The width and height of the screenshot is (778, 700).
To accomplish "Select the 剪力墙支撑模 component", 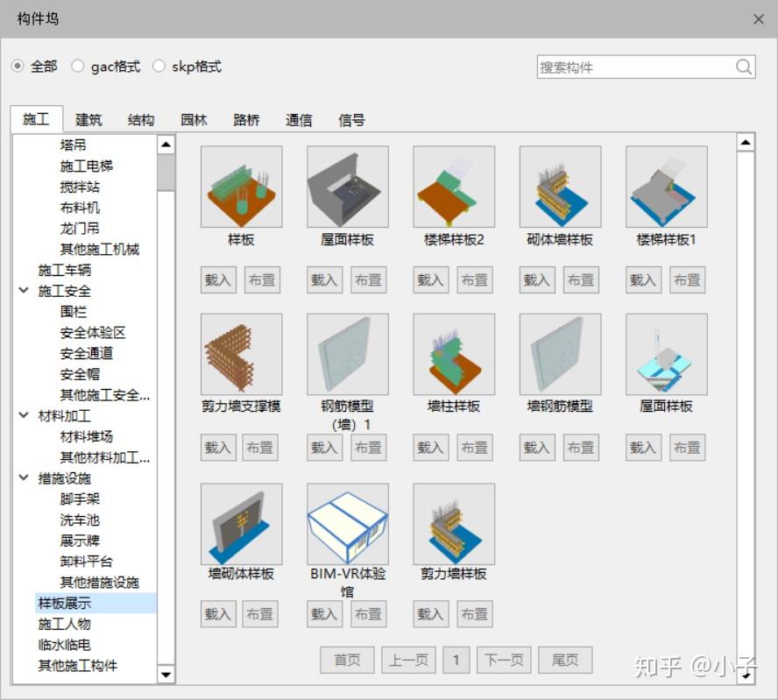I will (240, 353).
